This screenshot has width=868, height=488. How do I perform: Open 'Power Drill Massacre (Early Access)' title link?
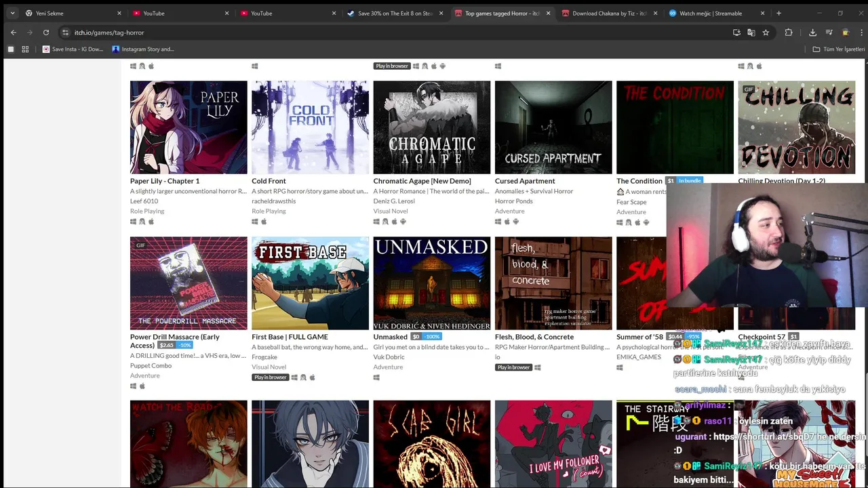175,341
